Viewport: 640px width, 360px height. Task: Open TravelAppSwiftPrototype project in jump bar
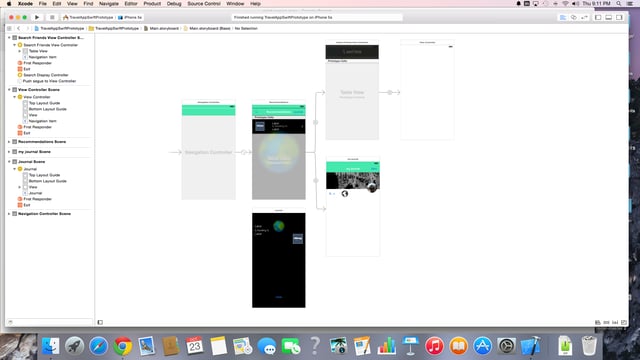[x=59, y=29]
